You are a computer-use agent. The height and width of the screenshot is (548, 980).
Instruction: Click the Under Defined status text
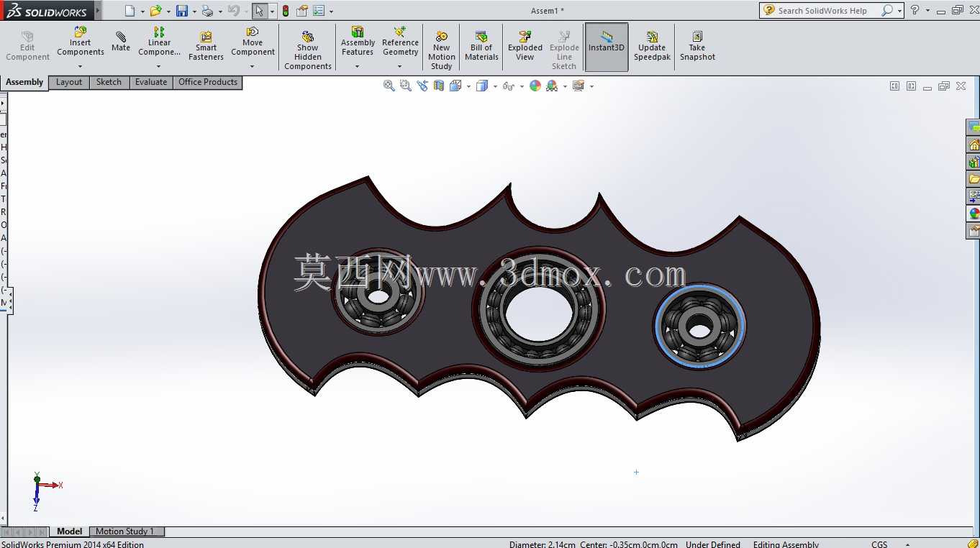(x=713, y=544)
